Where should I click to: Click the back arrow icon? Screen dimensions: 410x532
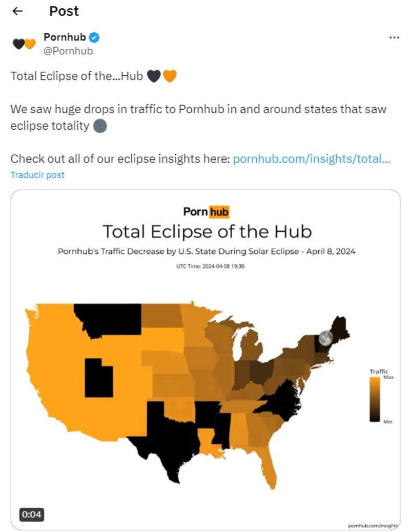pyautogui.click(x=17, y=11)
